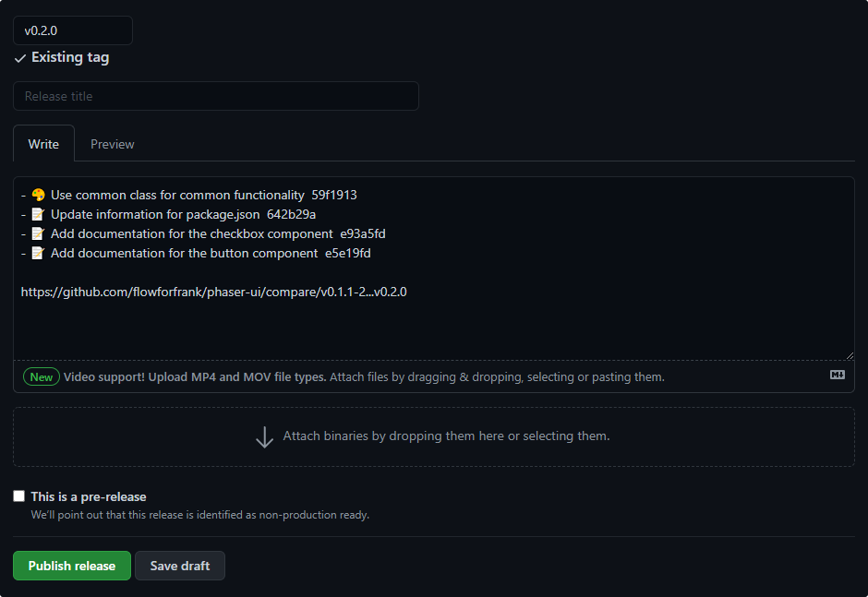The image size is (868, 597).
Task: Click the compare URL text in description
Action: [x=214, y=292]
